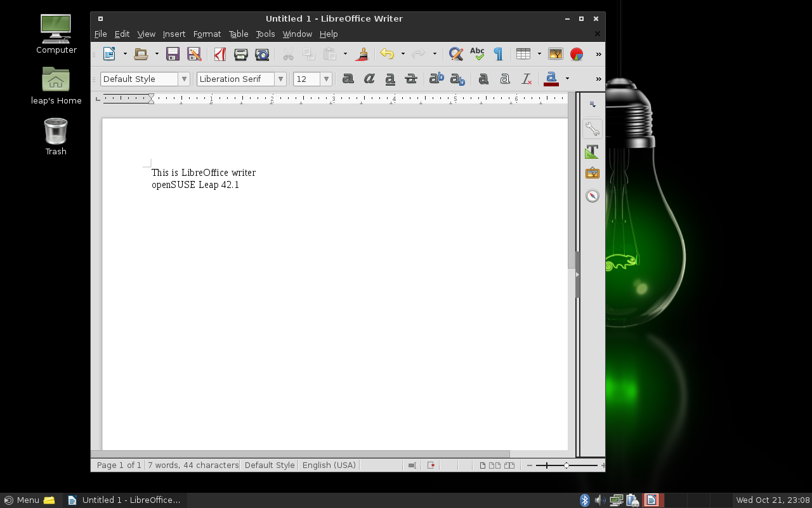Click the Print icon in toolbar

[x=240, y=54]
